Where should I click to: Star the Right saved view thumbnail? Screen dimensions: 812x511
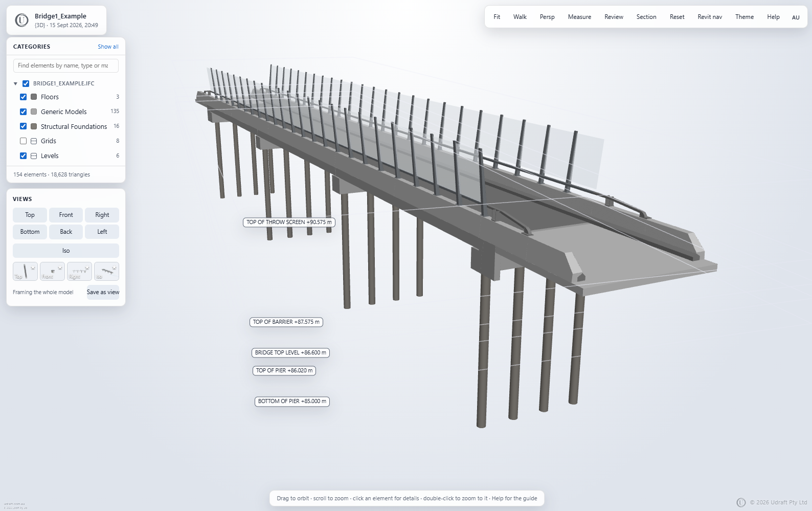tap(87, 268)
